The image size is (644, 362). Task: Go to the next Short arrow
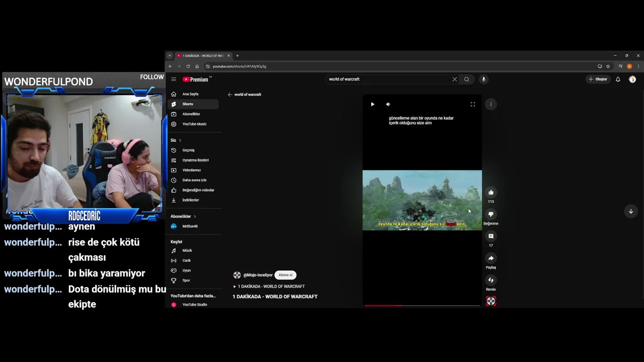(631, 211)
